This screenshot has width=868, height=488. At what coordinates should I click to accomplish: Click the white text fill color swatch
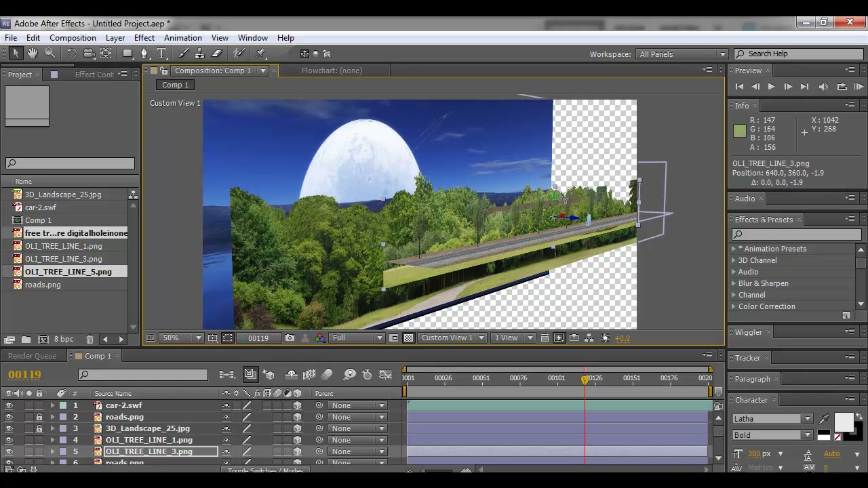click(x=843, y=422)
